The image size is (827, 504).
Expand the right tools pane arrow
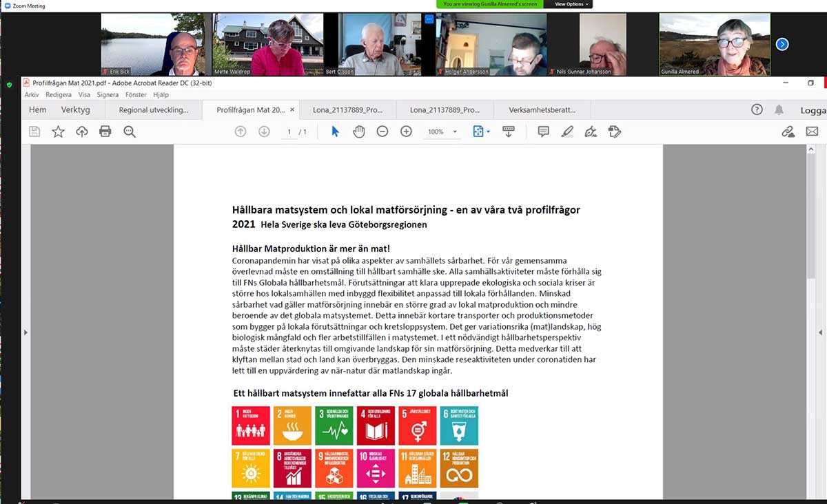pos(821,333)
